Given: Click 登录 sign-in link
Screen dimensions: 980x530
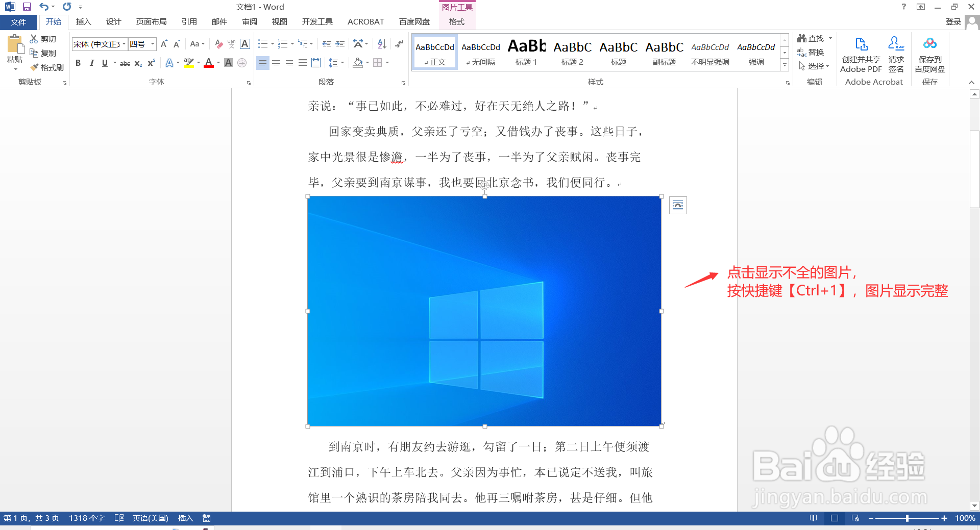Looking at the screenshot, I should coord(953,22).
